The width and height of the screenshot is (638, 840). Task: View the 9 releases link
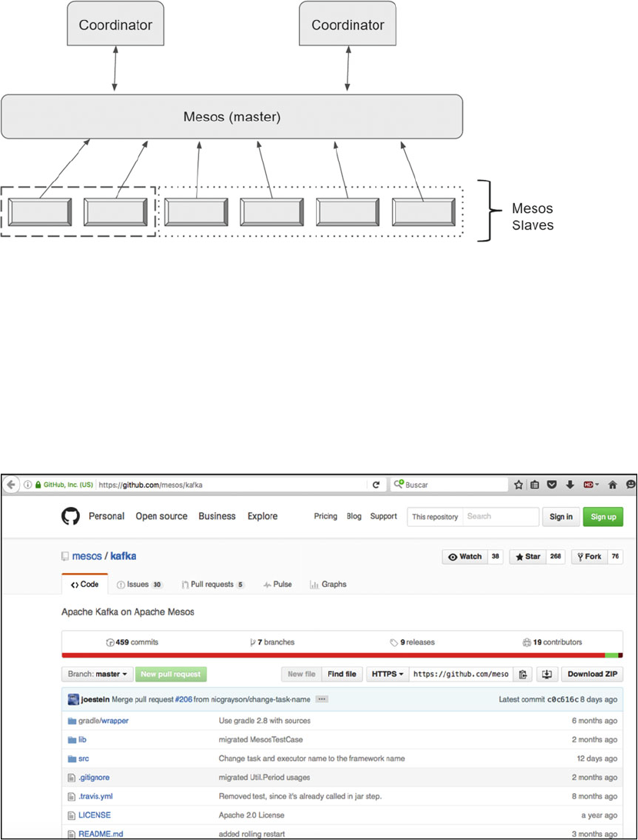click(x=412, y=642)
